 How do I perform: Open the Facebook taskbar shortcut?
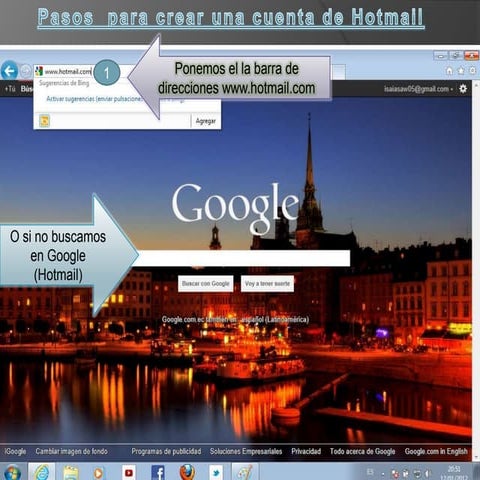coord(158,472)
